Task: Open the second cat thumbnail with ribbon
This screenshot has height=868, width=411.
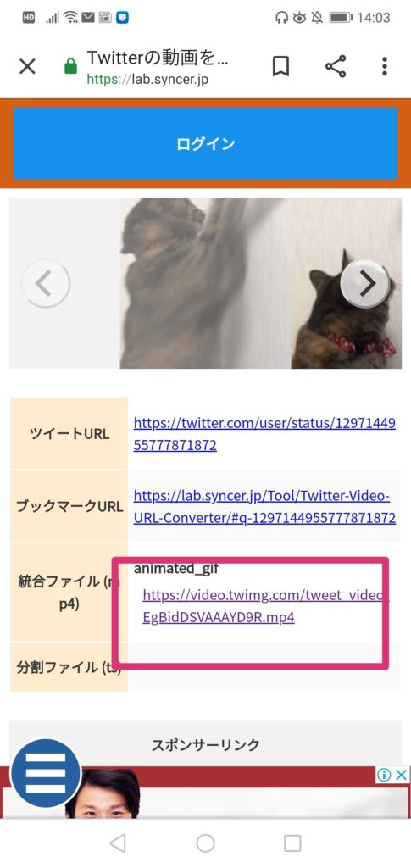Action: (347, 283)
